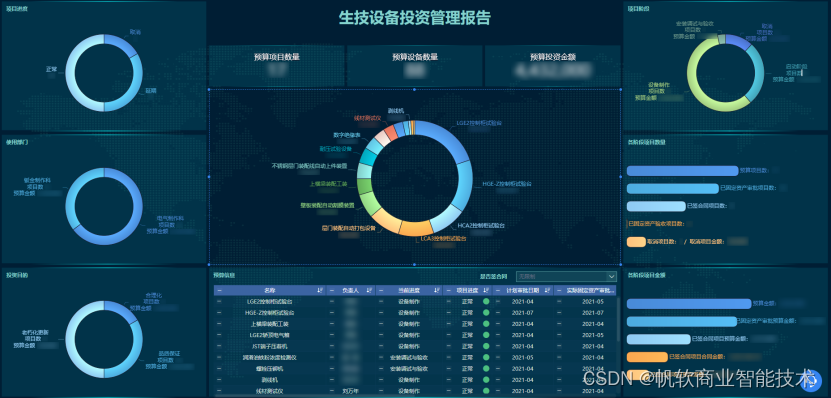Viewport: 831px width, 398px height.
Task: Click 线材测试仪 red donut label
Action: (x=367, y=118)
